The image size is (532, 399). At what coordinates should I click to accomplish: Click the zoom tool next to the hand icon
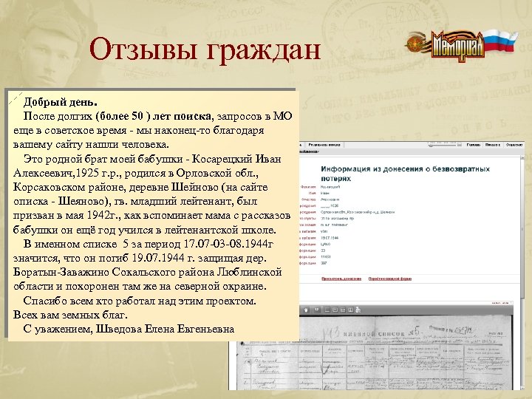tap(316, 310)
